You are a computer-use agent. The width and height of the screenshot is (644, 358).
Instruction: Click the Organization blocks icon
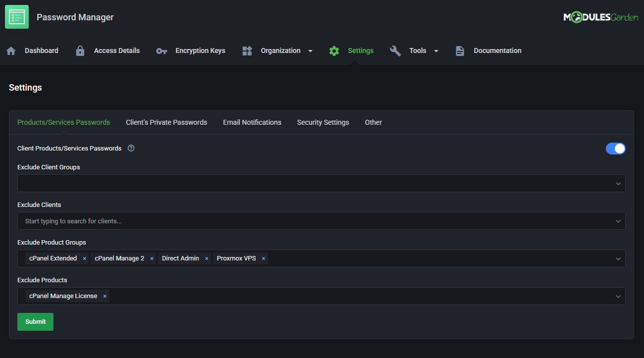point(247,51)
